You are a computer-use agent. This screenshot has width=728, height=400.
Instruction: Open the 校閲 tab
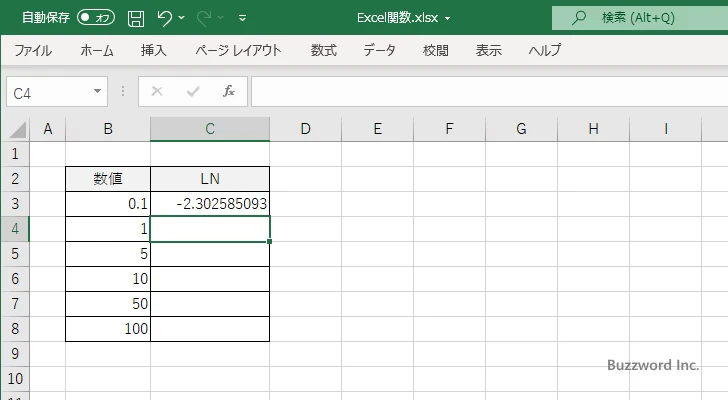tap(436, 50)
